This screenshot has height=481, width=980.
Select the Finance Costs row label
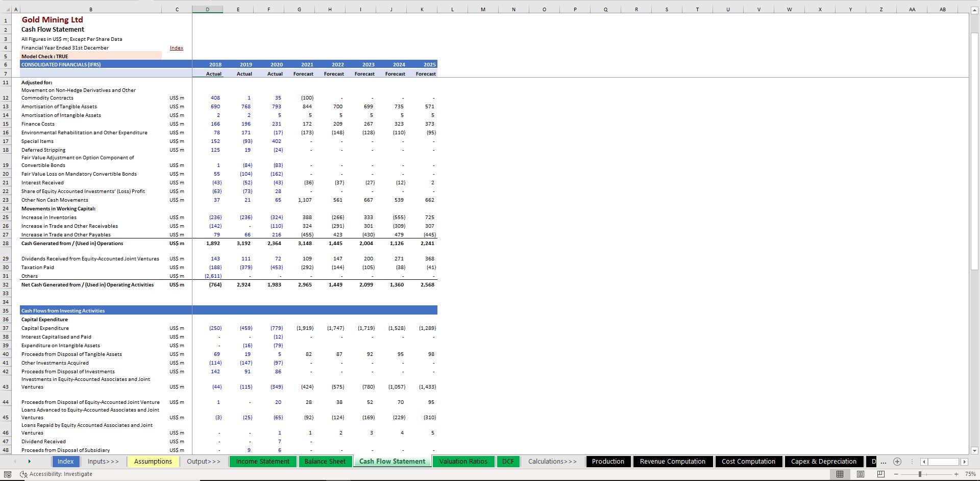38,124
